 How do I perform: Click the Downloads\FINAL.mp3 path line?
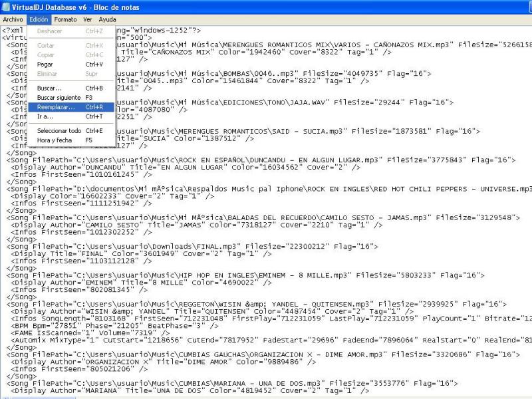[x=192, y=247]
